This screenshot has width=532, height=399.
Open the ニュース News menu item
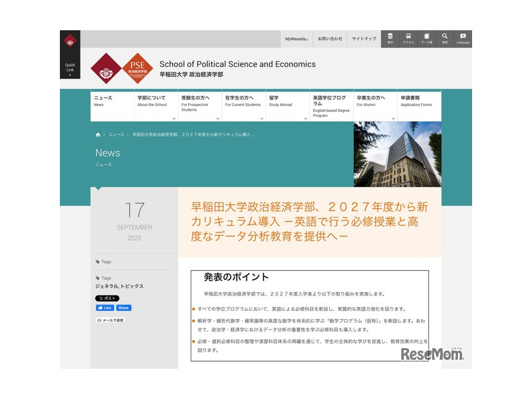tap(112, 106)
